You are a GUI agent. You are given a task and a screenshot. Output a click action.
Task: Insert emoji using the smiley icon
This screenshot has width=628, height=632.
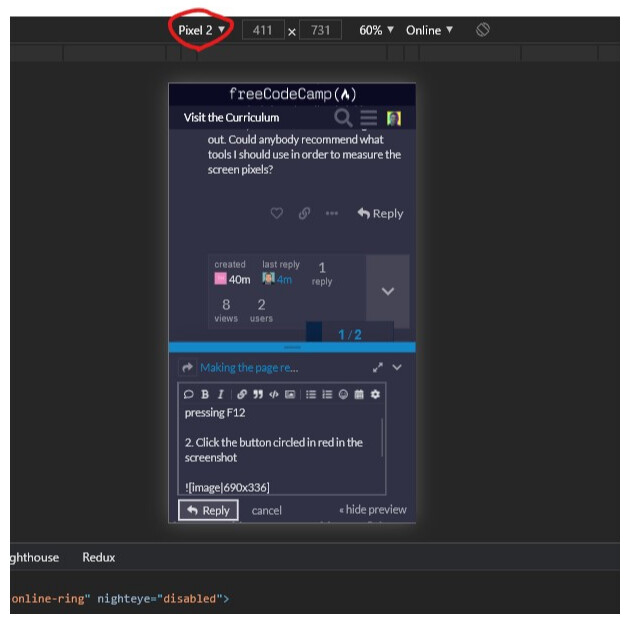(343, 394)
